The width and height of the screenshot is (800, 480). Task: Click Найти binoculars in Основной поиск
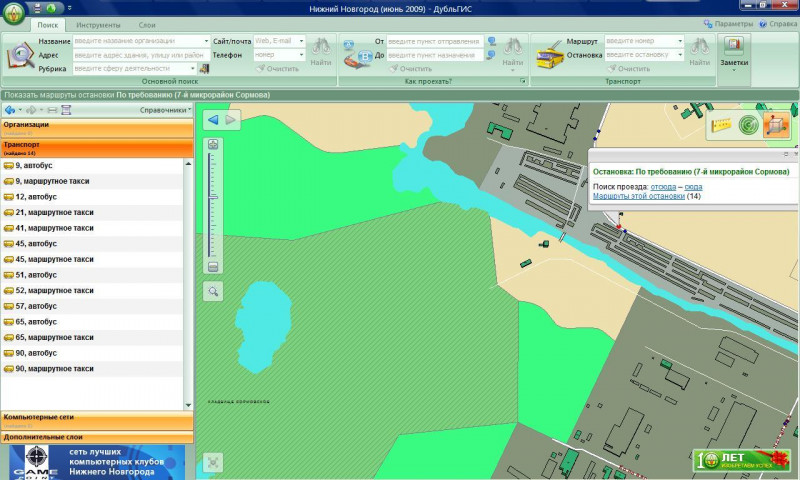321,52
